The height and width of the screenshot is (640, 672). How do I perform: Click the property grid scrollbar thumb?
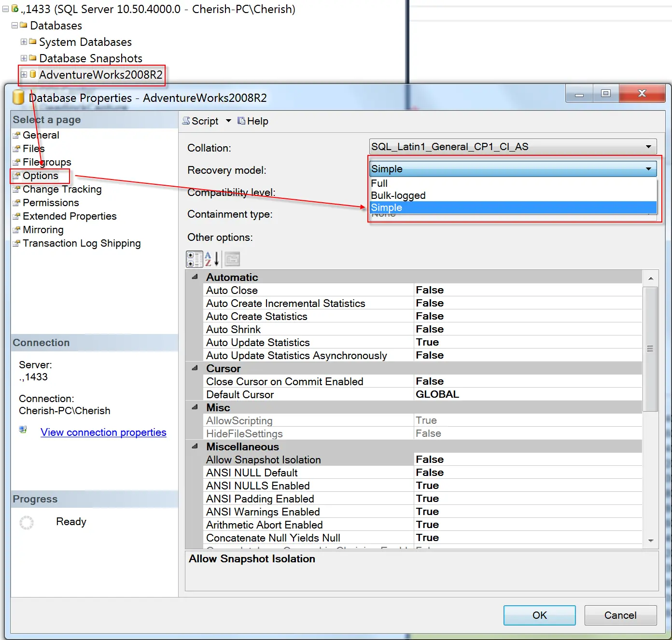tap(650, 349)
